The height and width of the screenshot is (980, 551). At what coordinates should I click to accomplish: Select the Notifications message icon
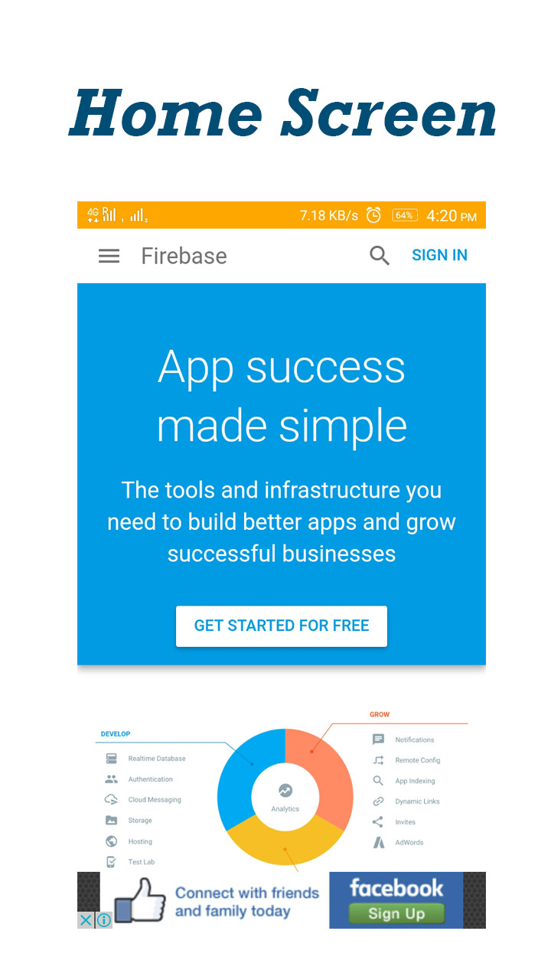point(378,740)
